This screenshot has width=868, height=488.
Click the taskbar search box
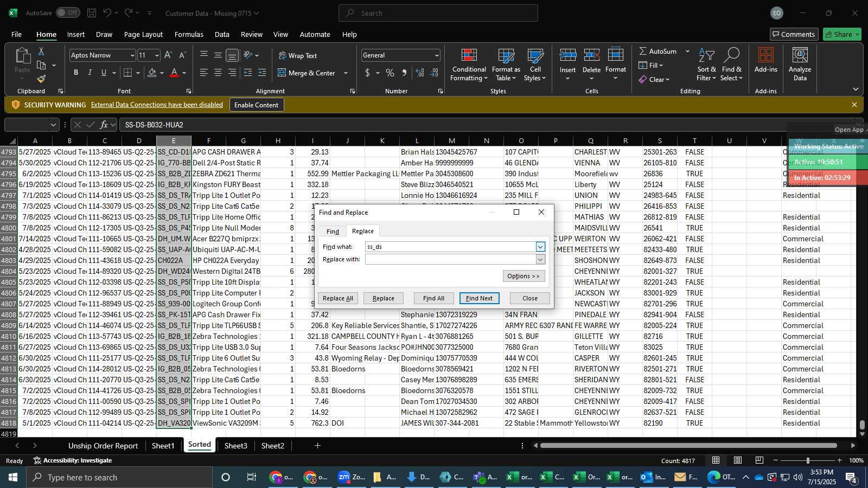[119, 477]
